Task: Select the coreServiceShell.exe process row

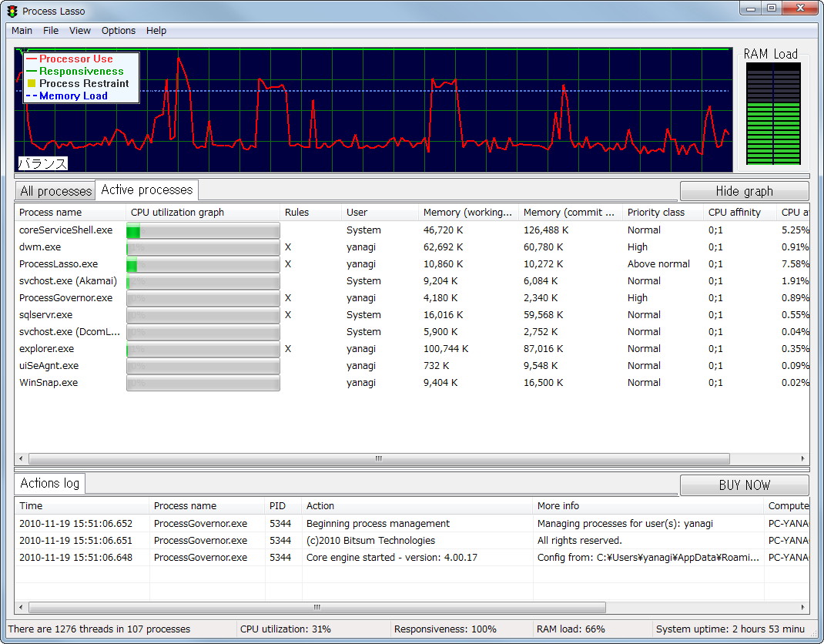Action: (412, 230)
